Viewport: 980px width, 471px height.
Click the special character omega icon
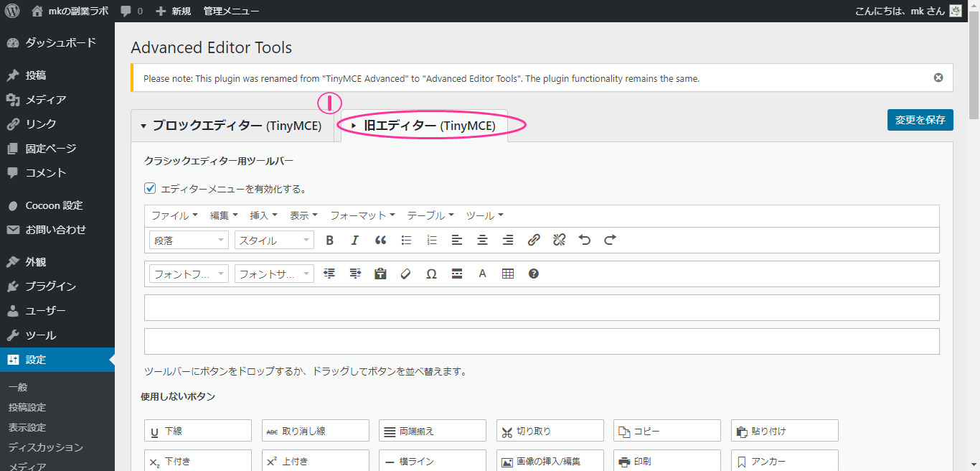(431, 274)
